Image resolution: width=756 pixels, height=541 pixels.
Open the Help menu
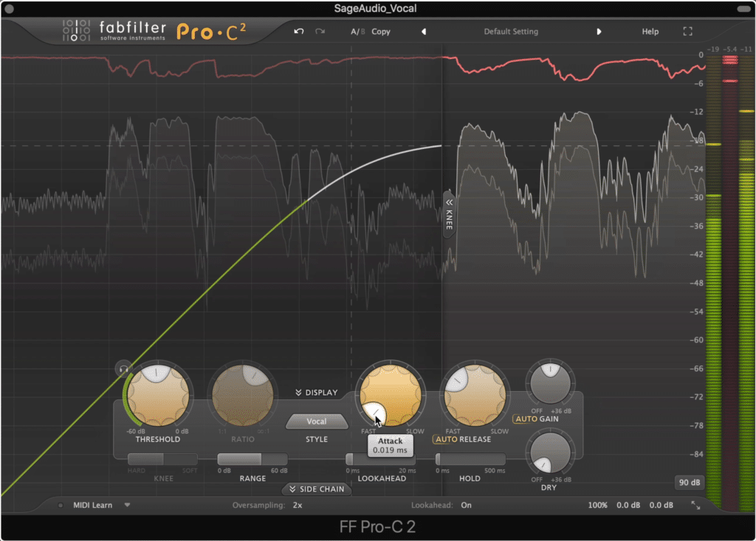(650, 32)
